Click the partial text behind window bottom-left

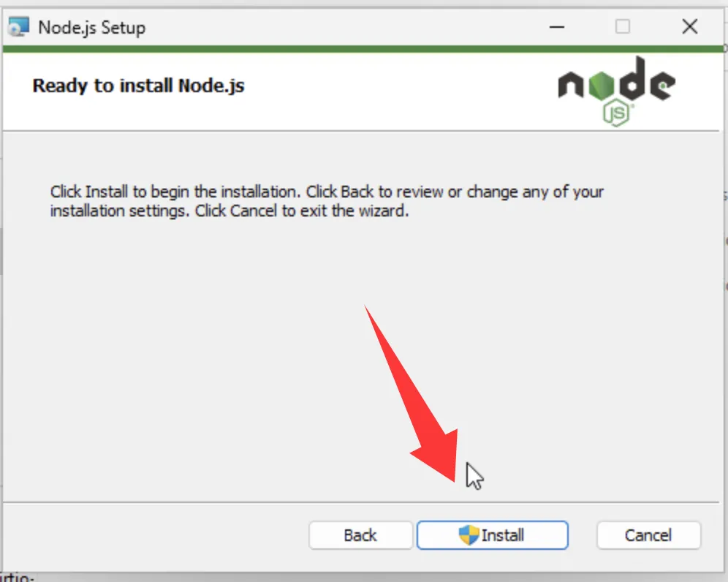pos(17,578)
